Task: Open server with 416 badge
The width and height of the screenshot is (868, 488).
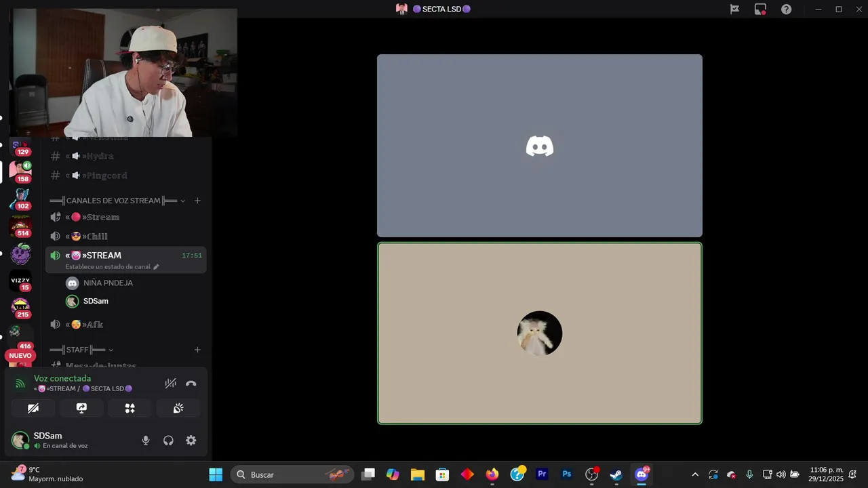Action: pyautogui.click(x=20, y=335)
